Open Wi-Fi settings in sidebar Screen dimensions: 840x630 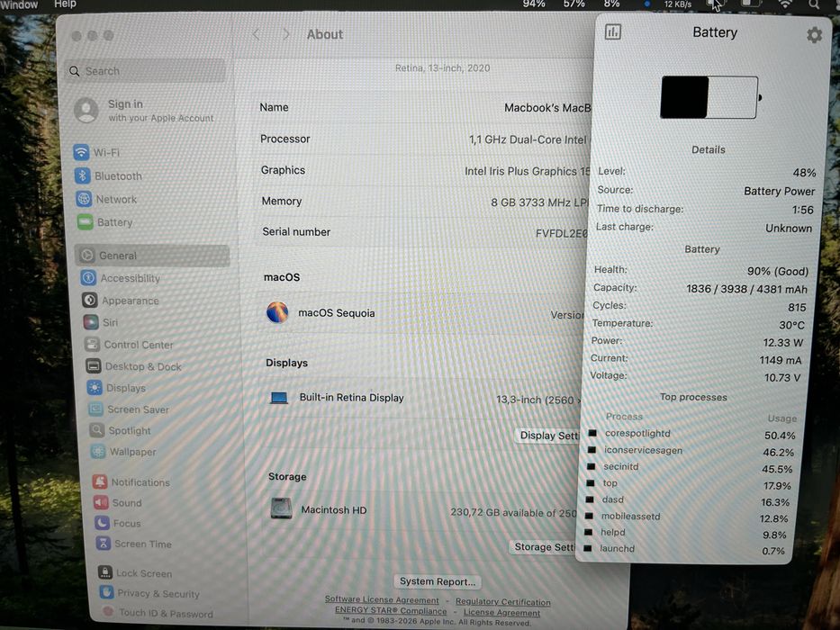(x=96, y=152)
